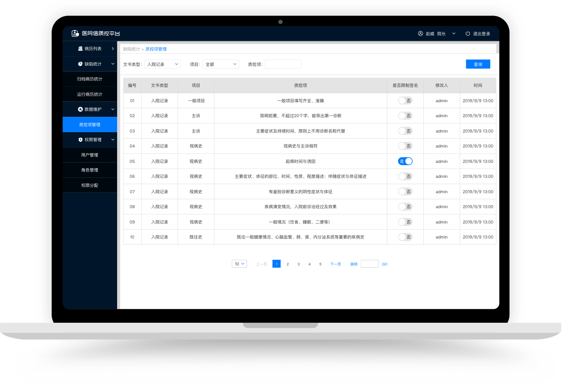566x392 pixels.
Task: Go to page 3
Action: pos(298,264)
